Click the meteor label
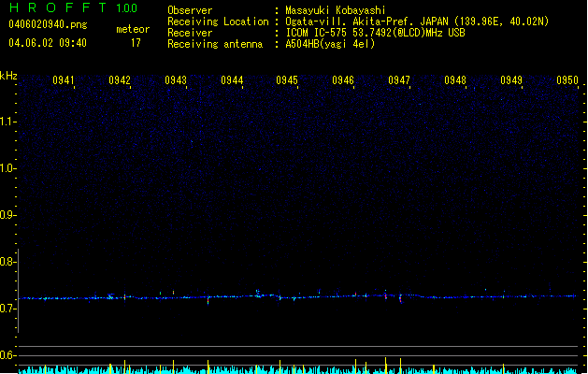This screenshot has width=588, height=374. [x=133, y=29]
